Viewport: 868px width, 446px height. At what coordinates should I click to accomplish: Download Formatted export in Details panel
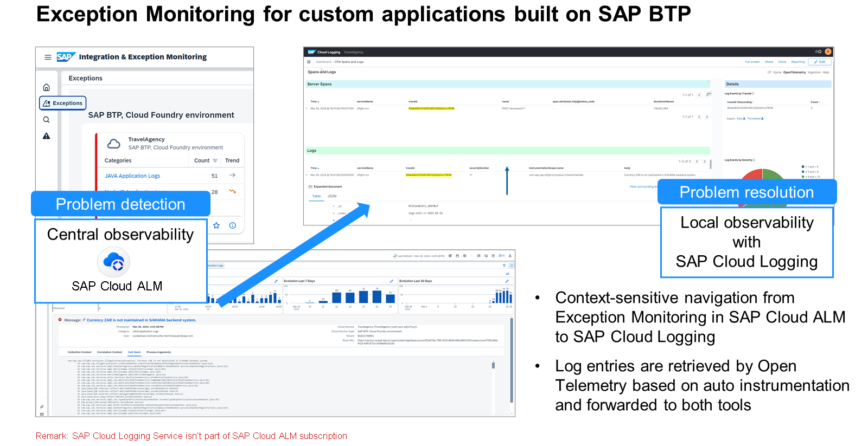755,118
